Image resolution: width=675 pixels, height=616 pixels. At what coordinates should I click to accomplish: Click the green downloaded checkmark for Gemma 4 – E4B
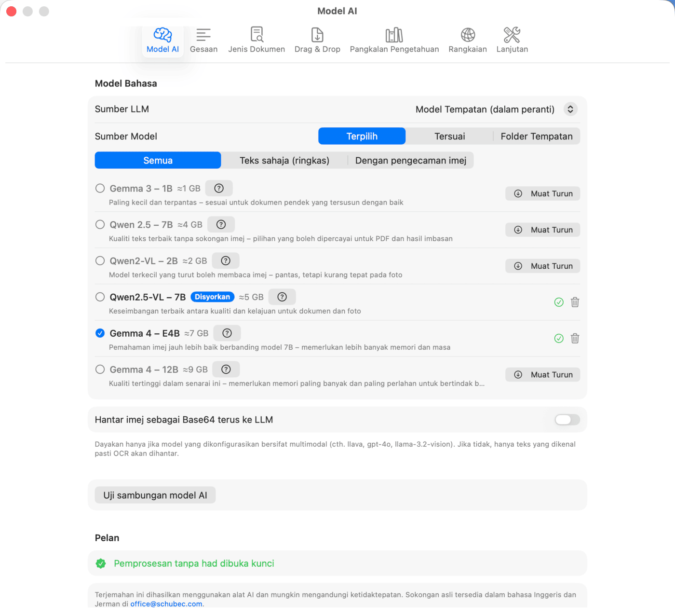pyautogui.click(x=559, y=338)
